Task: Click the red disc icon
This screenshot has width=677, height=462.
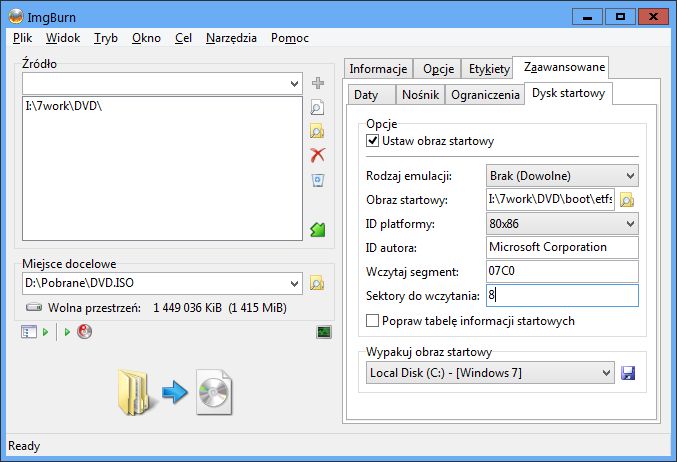Action: click(x=84, y=332)
